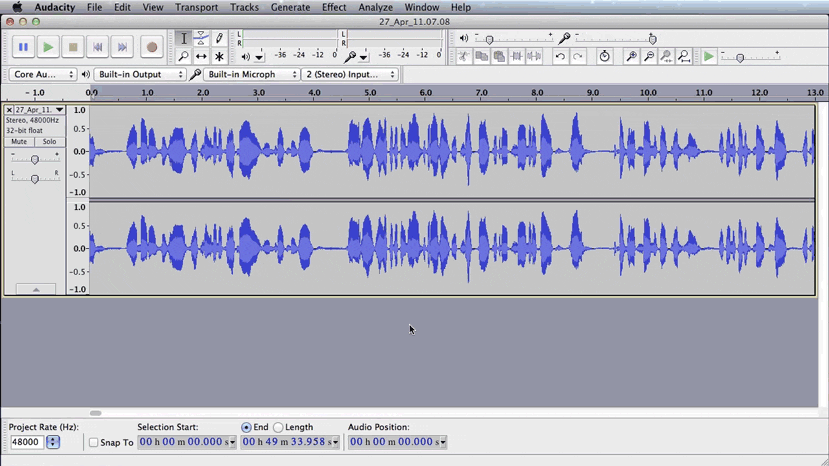This screenshot has height=466, width=829.
Task: Select the Length radio button
Action: tap(278, 427)
